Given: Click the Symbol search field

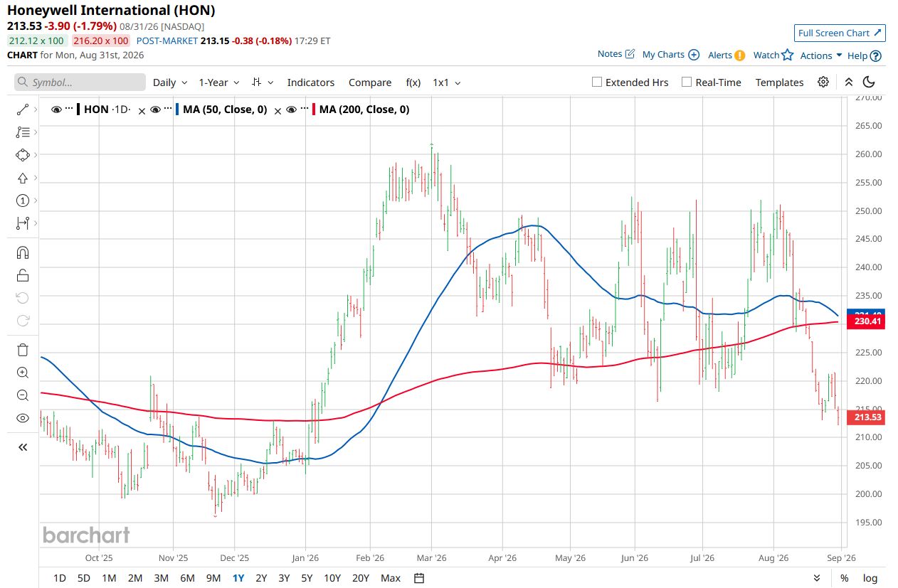Looking at the screenshot, I should (x=80, y=82).
